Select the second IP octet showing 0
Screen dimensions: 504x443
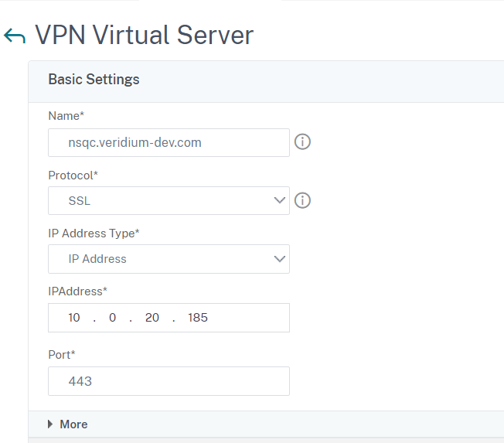point(113,318)
